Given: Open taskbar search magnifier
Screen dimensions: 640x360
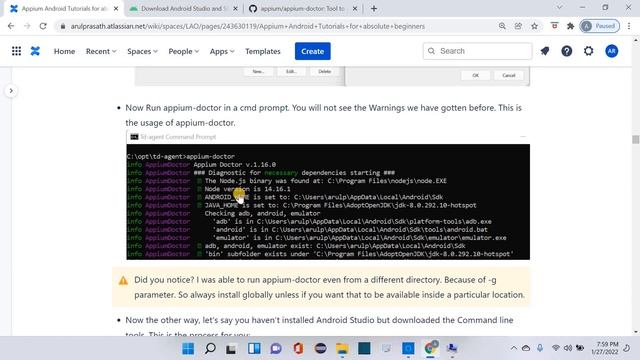Looking at the screenshot, I should coord(210,349).
